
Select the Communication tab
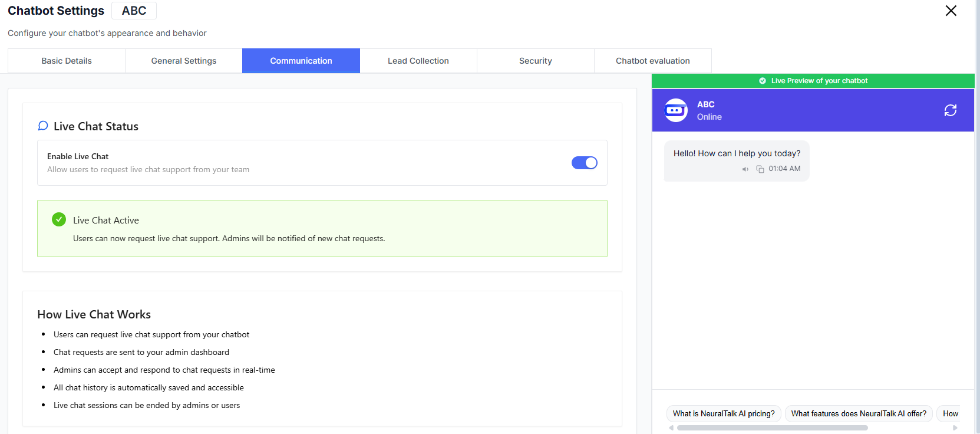[301, 61]
